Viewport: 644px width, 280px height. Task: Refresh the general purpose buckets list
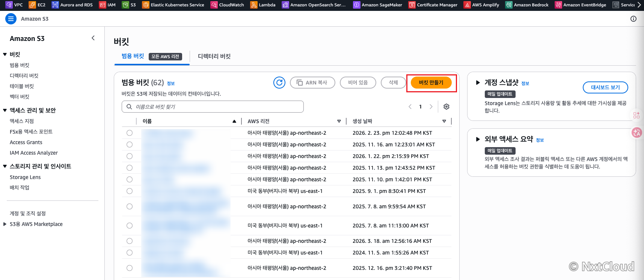pos(279,83)
